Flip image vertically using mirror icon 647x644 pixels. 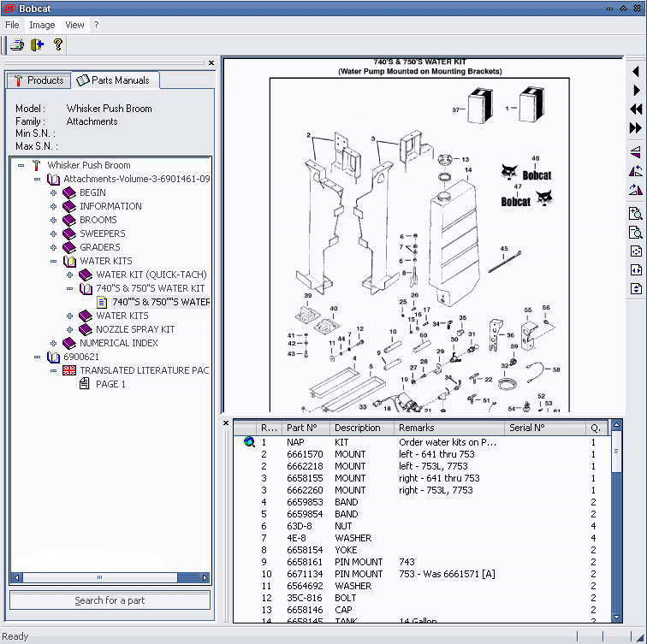point(636,152)
